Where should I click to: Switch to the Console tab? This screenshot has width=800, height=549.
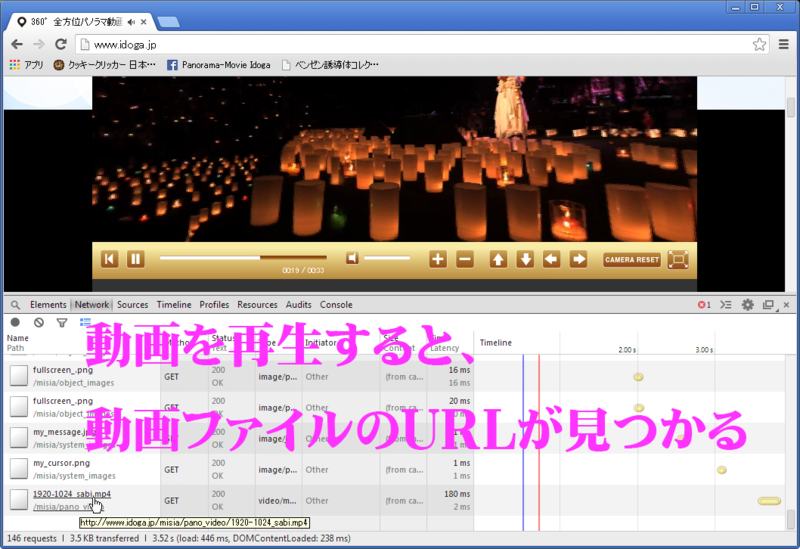[x=336, y=305]
